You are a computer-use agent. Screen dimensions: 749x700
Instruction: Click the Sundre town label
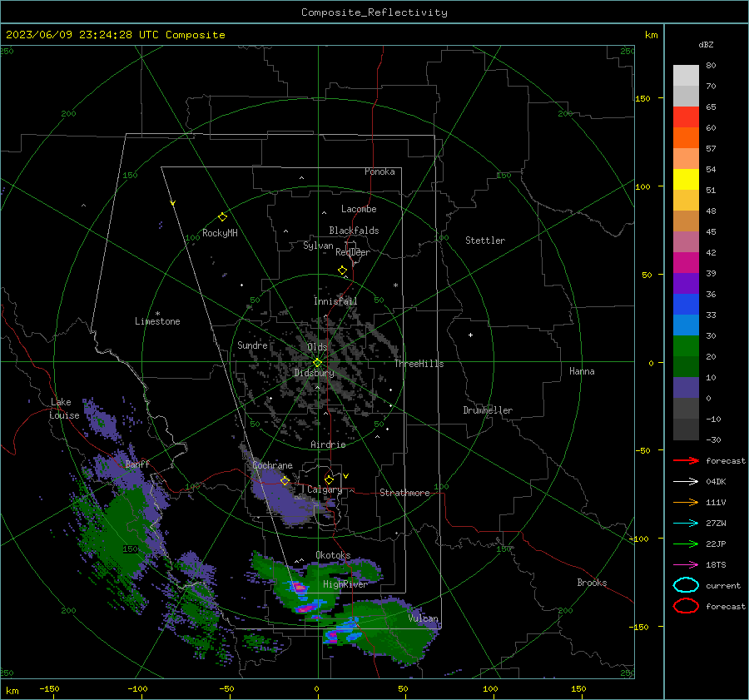coord(252,345)
